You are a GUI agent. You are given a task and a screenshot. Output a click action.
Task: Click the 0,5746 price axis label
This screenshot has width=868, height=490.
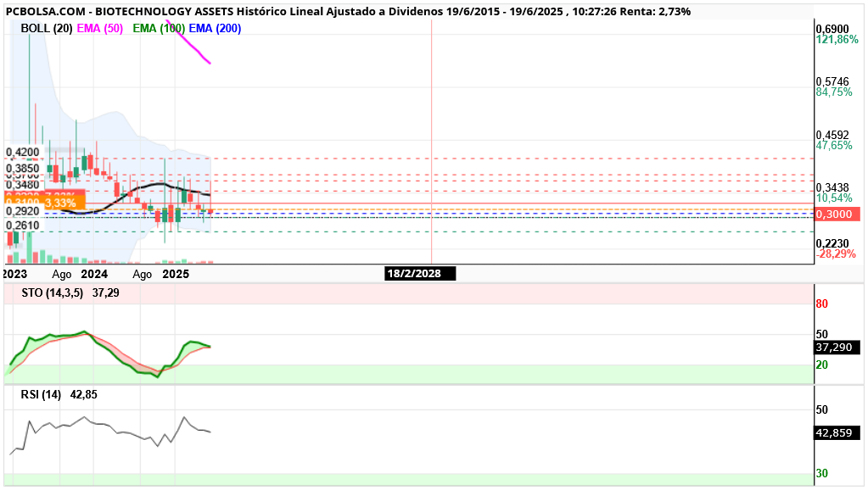point(832,82)
